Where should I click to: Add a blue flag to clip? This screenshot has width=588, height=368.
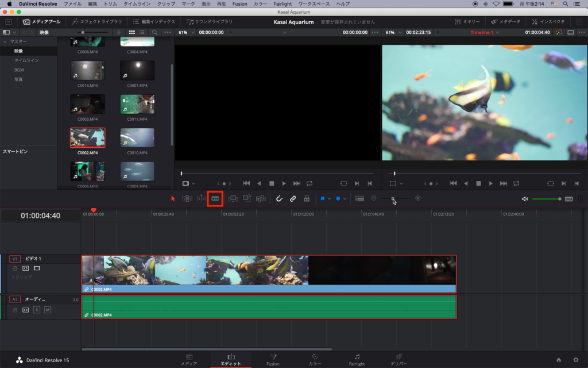click(323, 198)
